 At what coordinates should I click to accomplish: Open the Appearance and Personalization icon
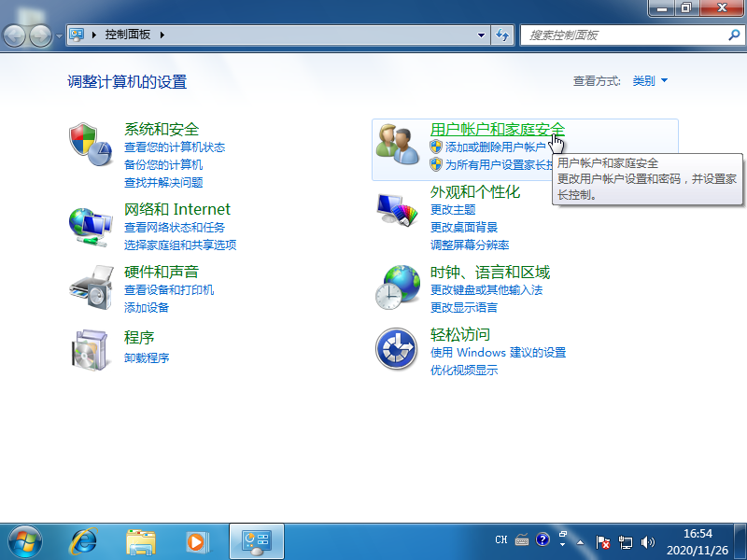point(397,209)
